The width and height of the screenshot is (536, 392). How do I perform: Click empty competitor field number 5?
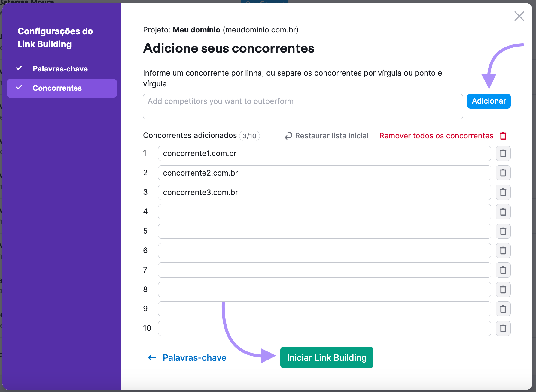click(x=324, y=231)
